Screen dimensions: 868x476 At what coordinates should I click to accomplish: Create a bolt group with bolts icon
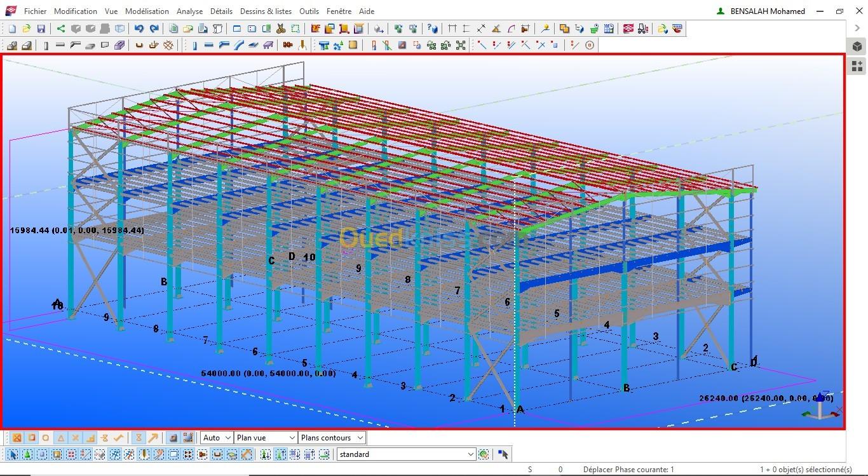287,45
